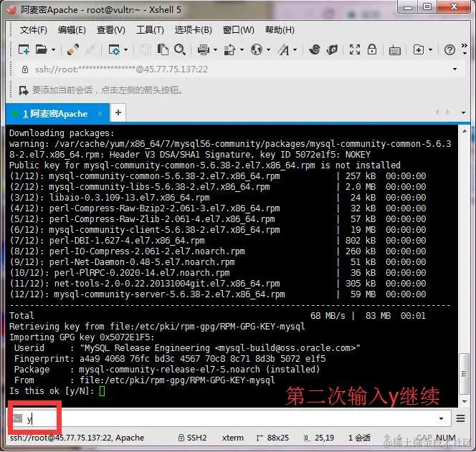
Task: Expand the Font dropdown arrow
Action: tap(295, 49)
